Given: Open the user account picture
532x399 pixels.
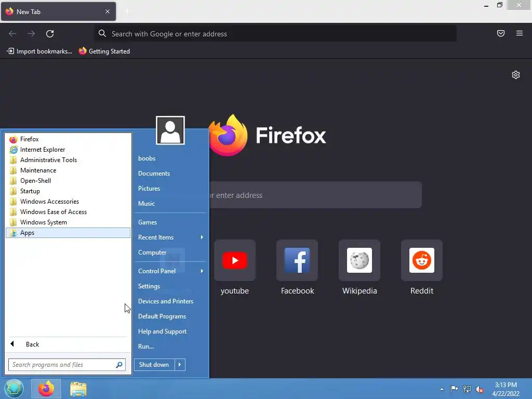Looking at the screenshot, I should tap(170, 130).
